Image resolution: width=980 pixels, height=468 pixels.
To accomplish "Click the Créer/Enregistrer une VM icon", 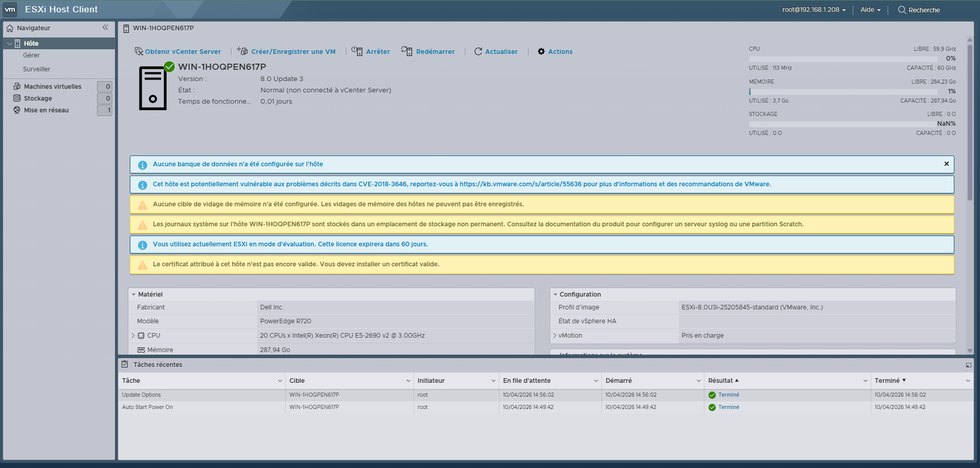I will tap(242, 51).
